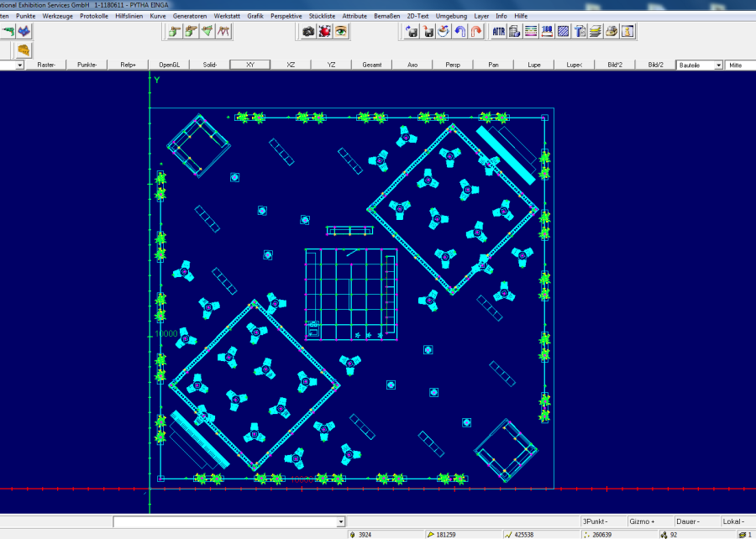Toggle the Raster- grid option
756x539 pixels.
[46, 65]
